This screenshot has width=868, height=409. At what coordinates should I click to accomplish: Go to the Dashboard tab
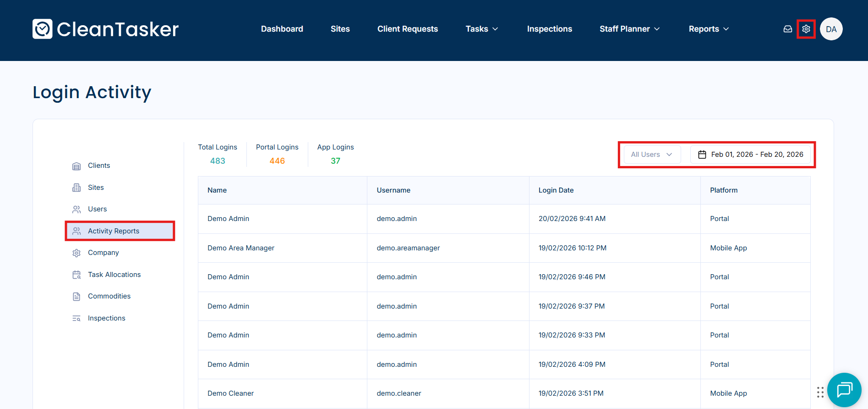click(x=282, y=29)
